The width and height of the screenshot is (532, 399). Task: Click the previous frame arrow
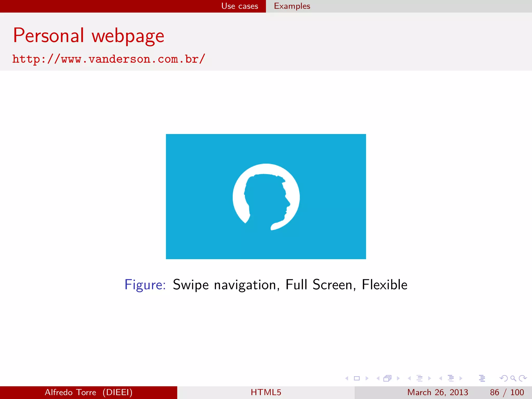pos(378,378)
